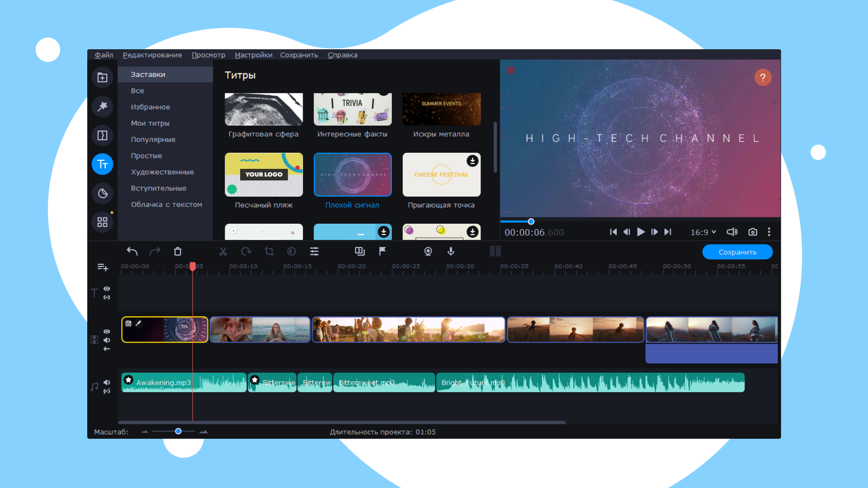Open the Настройки menu
This screenshot has width=868, height=488.
point(254,55)
